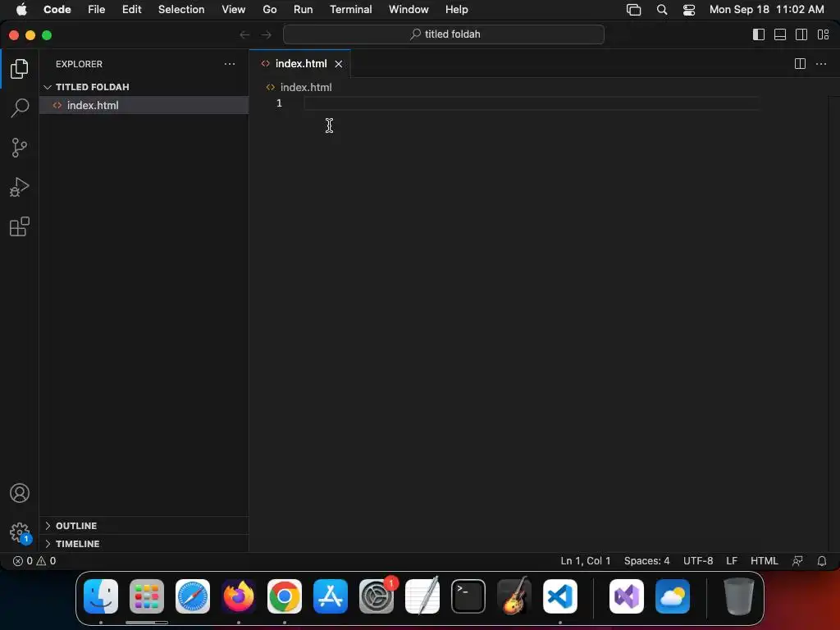Viewport: 840px width, 630px height.
Task: Collapse the TITLED FOLDAH folder section
Action: [x=144, y=87]
